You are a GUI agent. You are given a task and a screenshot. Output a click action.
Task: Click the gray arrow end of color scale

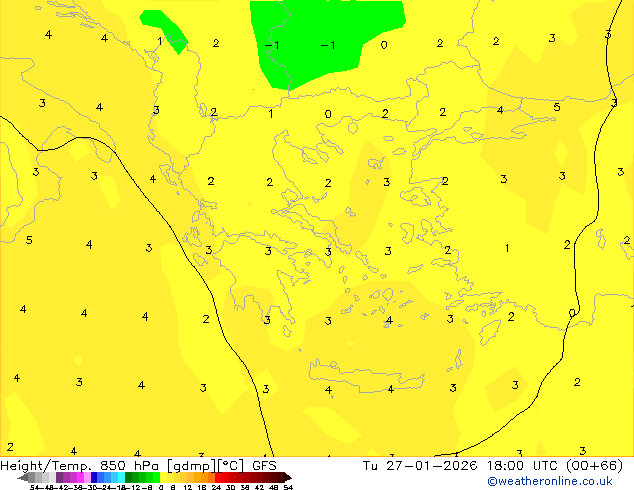click(23, 477)
